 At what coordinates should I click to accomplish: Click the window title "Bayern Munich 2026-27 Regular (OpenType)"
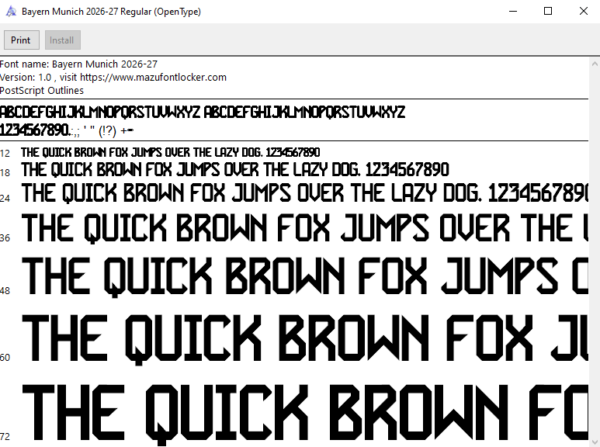point(111,11)
